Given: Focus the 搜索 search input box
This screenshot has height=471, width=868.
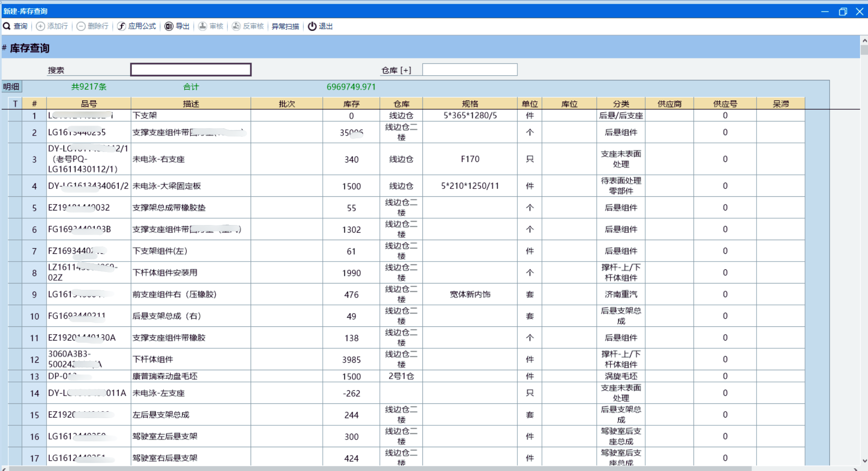Looking at the screenshot, I should (x=190, y=70).
